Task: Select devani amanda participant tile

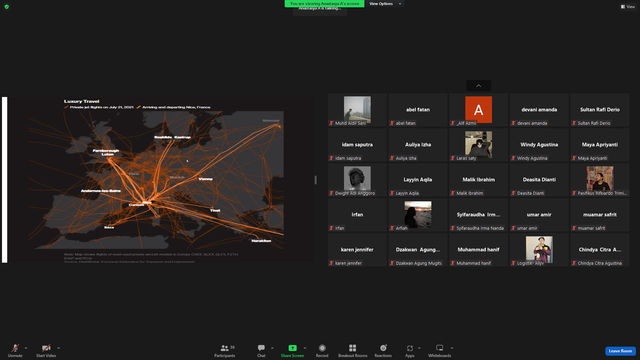Action: pos(539,110)
